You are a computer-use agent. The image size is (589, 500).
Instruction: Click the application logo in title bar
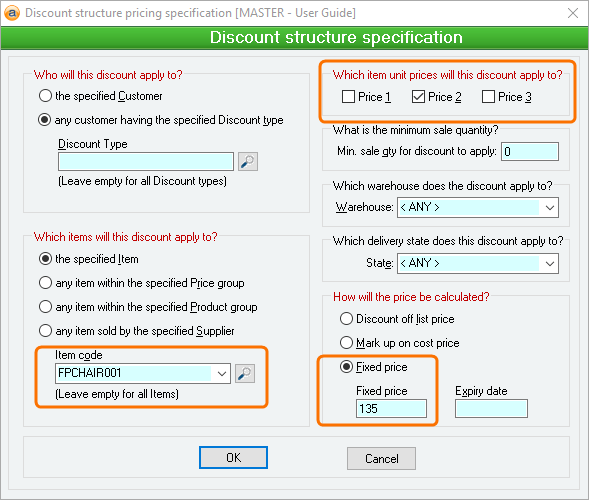point(12,13)
